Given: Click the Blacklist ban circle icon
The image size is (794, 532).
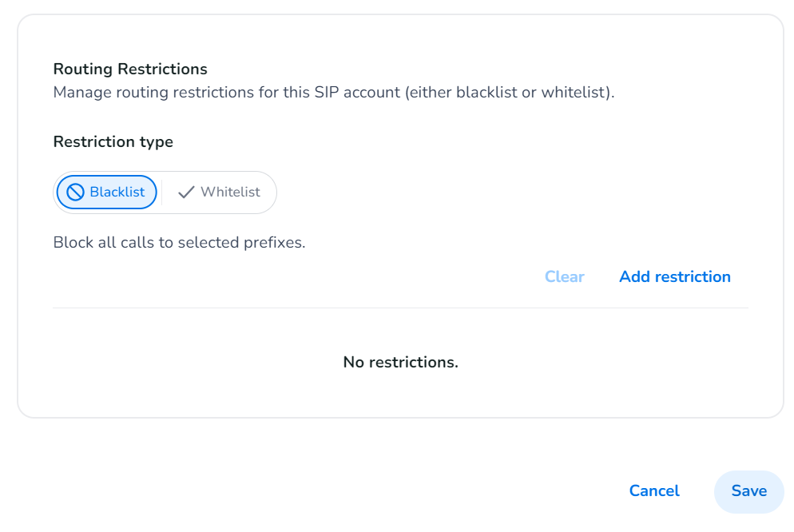Looking at the screenshot, I should [x=76, y=192].
